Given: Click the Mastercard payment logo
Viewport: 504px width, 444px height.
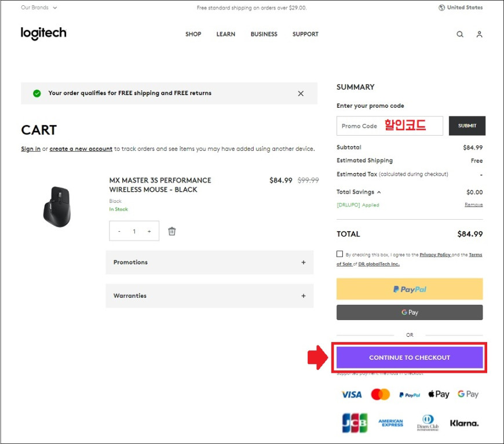Looking at the screenshot, I should [380, 394].
